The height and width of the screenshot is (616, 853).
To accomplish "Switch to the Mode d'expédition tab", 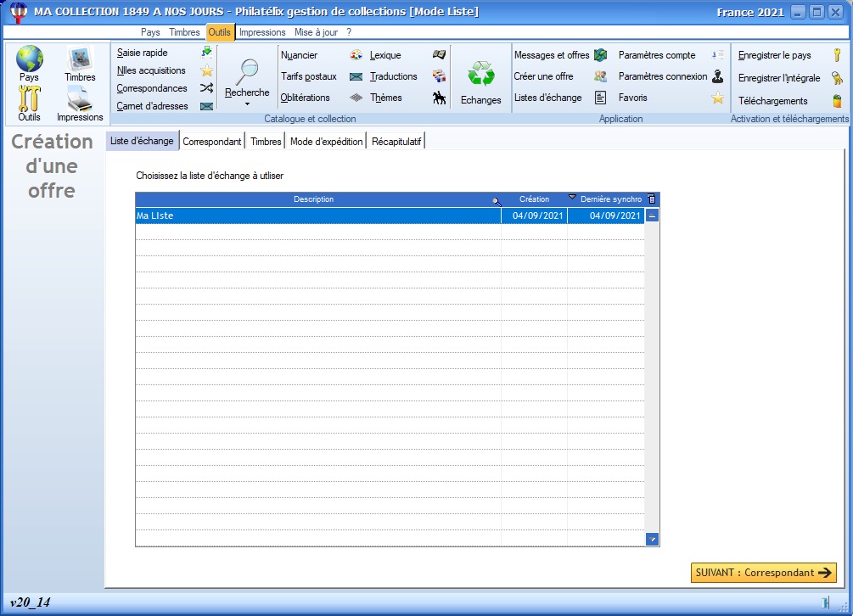I will pos(326,142).
